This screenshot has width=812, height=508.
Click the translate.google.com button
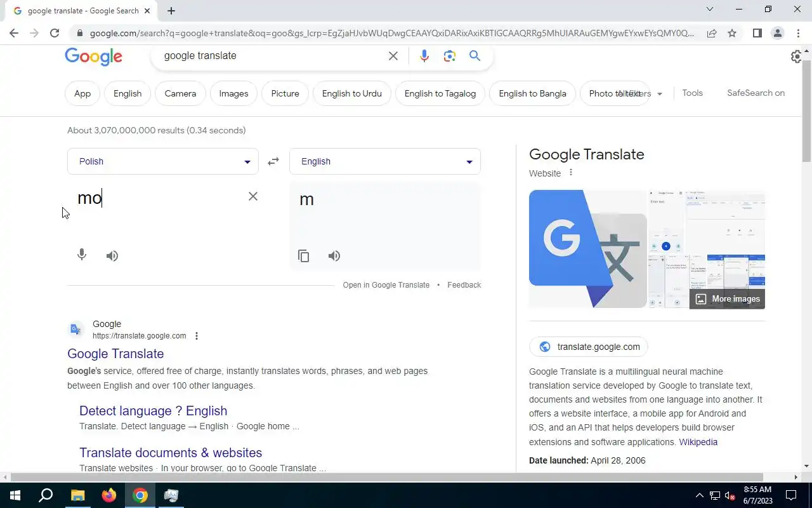click(x=589, y=347)
